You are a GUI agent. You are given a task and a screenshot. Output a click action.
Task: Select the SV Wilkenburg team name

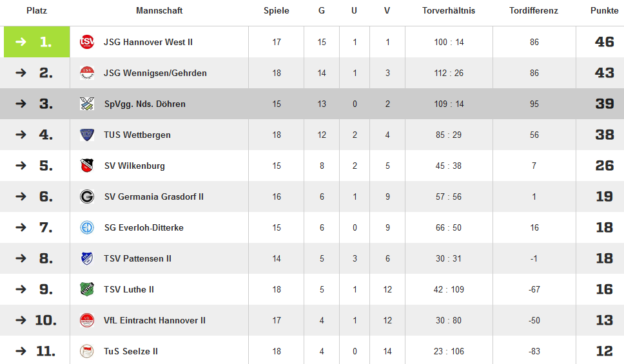tap(135, 166)
